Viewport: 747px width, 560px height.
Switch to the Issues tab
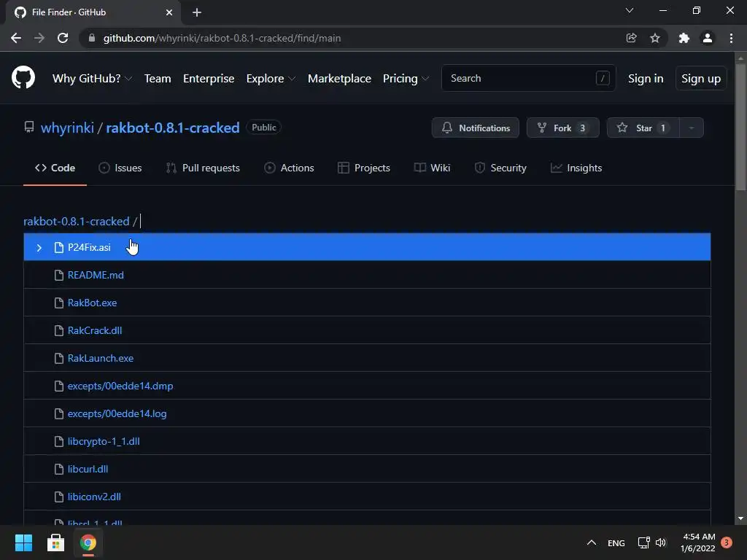click(x=120, y=168)
